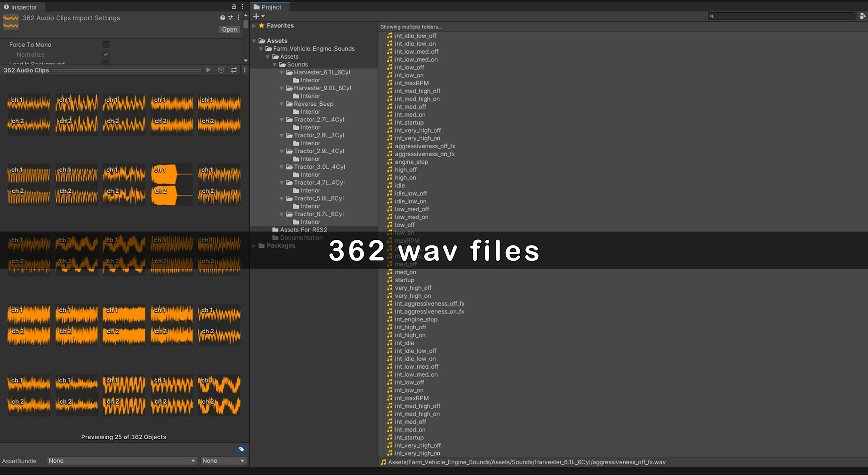Toggle the loop preview icon

click(234, 70)
